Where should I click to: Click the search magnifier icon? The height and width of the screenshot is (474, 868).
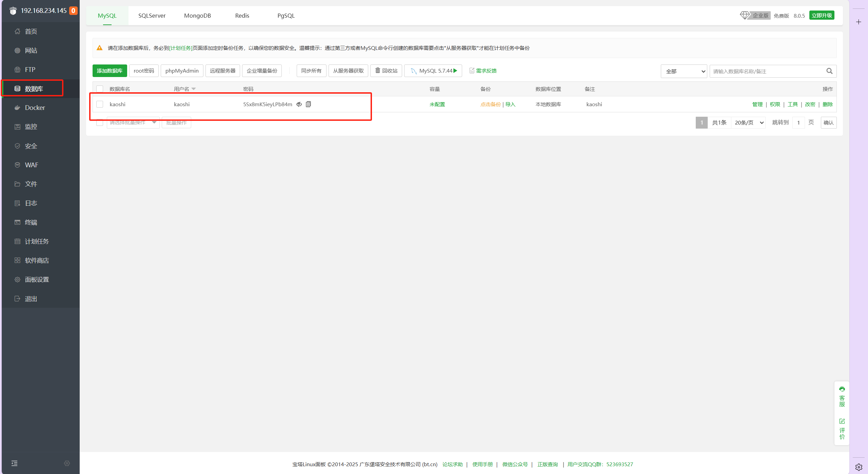[x=829, y=71]
